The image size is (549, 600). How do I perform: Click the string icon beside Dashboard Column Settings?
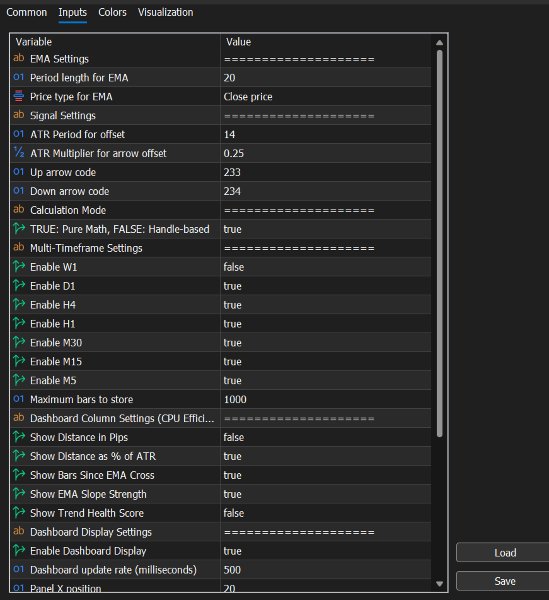pos(18,418)
